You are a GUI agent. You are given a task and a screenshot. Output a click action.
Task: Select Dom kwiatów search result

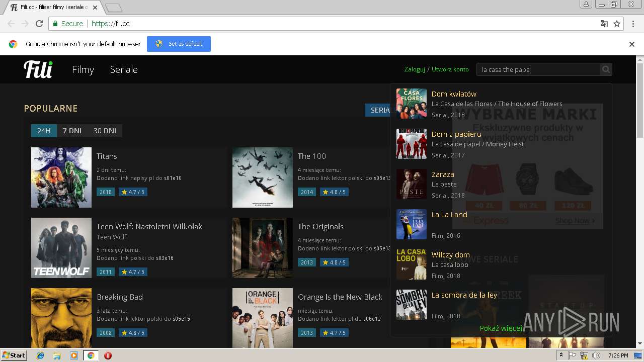coord(501,104)
